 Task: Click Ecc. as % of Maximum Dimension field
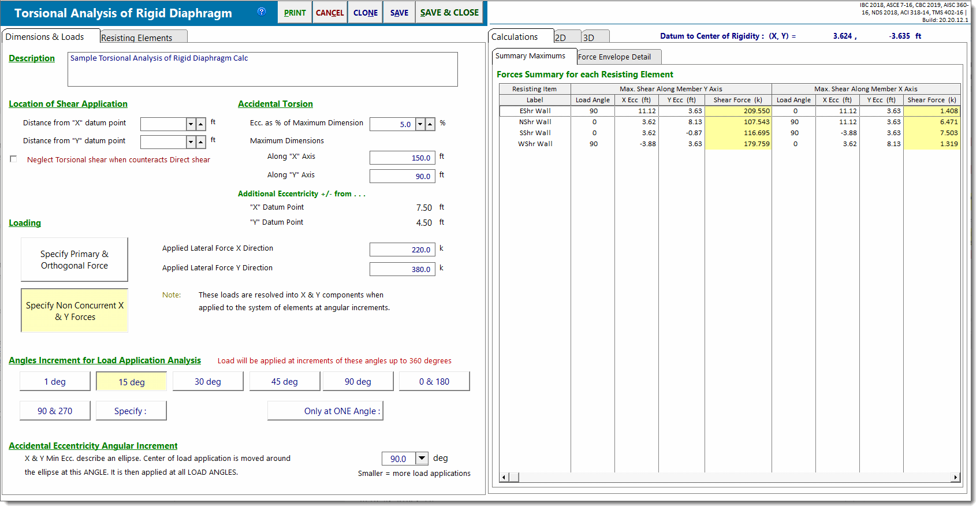(392, 124)
